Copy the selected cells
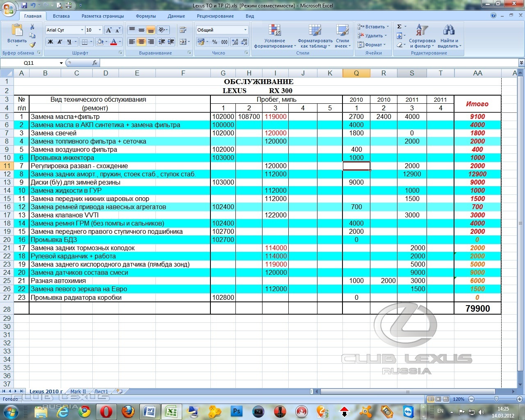The width and height of the screenshot is (525, 420). tap(32, 36)
